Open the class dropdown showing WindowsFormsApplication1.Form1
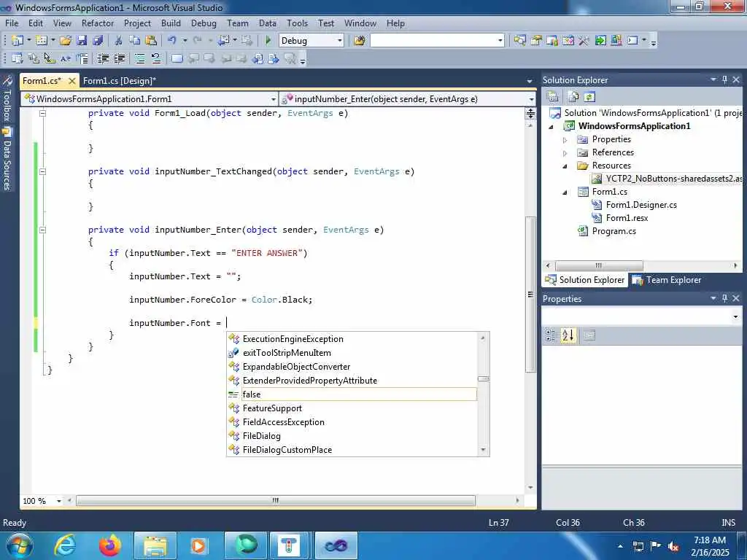The height and width of the screenshot is (560, 747). [274, 99]
